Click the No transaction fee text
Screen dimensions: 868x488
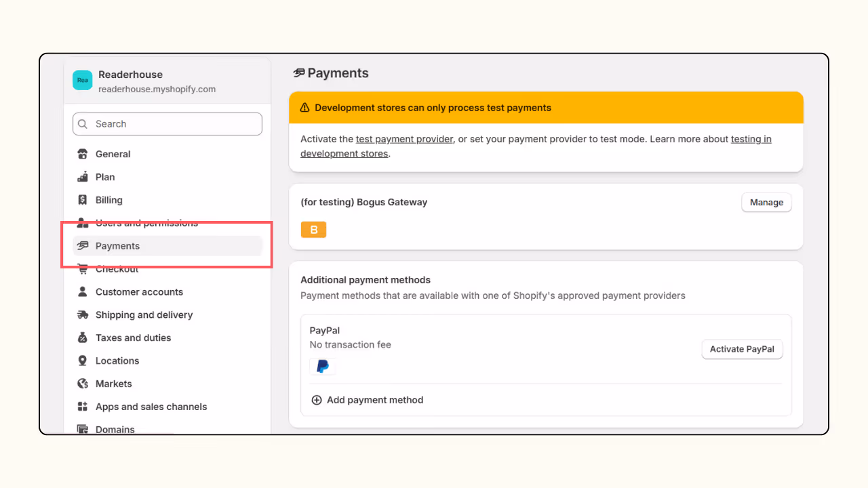[x=351, y=344]
